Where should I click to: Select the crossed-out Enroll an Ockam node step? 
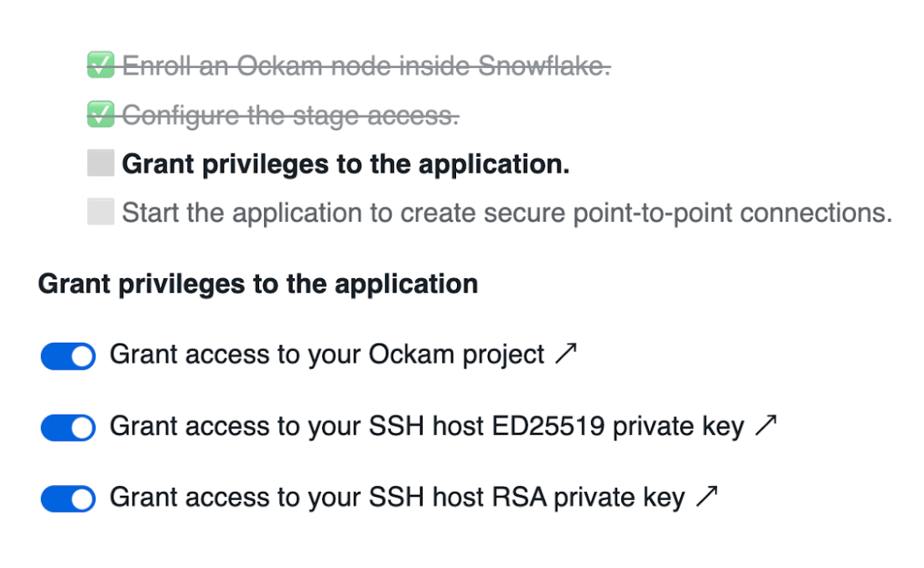click(x=366, y=66)
